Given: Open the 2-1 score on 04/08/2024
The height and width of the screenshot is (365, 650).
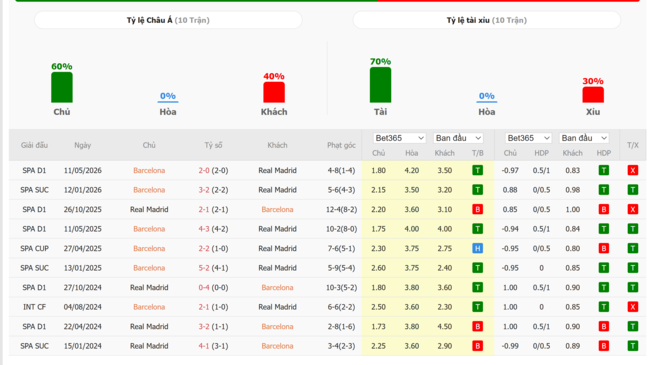Looking at the screenshot, I should tap(204, 307).
